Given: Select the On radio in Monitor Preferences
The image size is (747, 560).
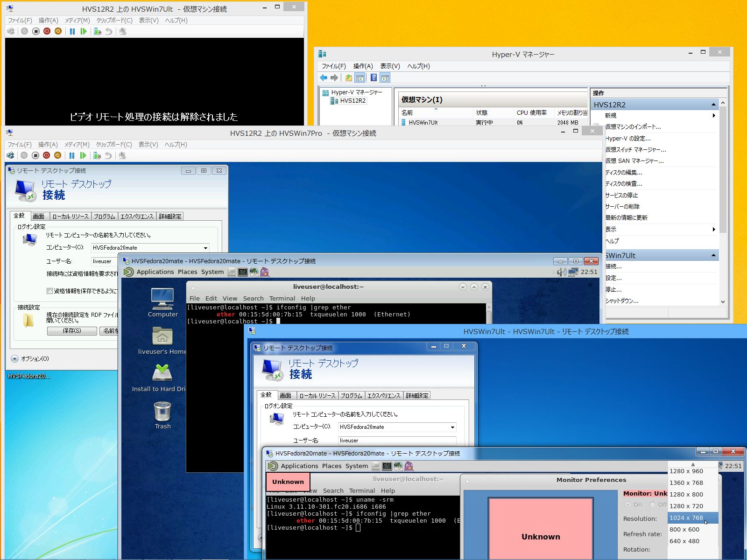Looking at the screenshot, I should coord(627,504).
